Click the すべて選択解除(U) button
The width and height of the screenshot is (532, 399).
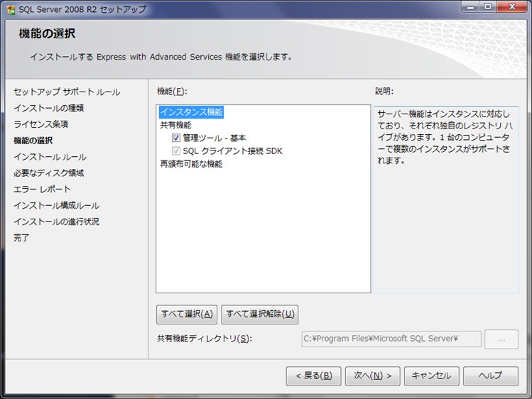[x=260, y=315]
